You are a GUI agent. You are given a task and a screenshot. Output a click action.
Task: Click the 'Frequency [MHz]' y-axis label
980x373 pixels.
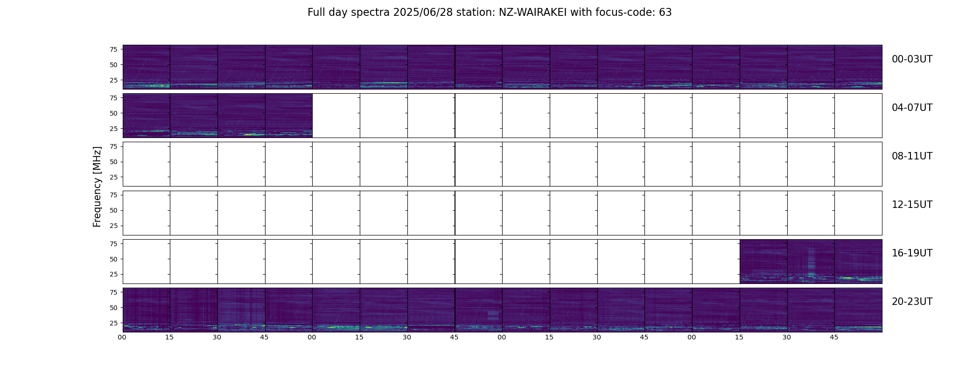97,187
